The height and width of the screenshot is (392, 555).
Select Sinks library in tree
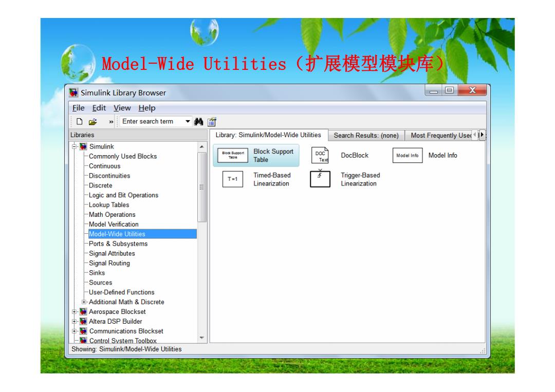tap(97, 273)
